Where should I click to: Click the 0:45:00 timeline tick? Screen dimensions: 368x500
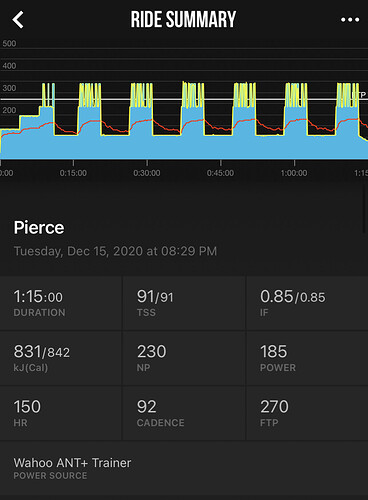[220, 173]
